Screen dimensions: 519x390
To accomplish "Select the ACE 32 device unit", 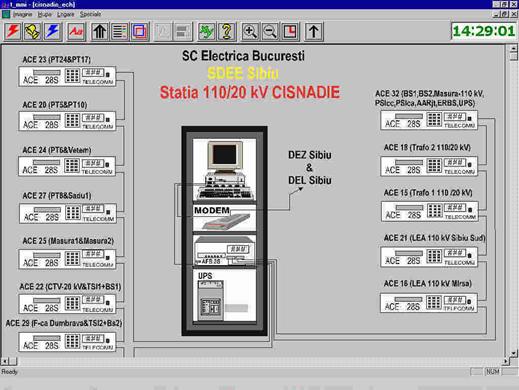I will pos(429,120).
